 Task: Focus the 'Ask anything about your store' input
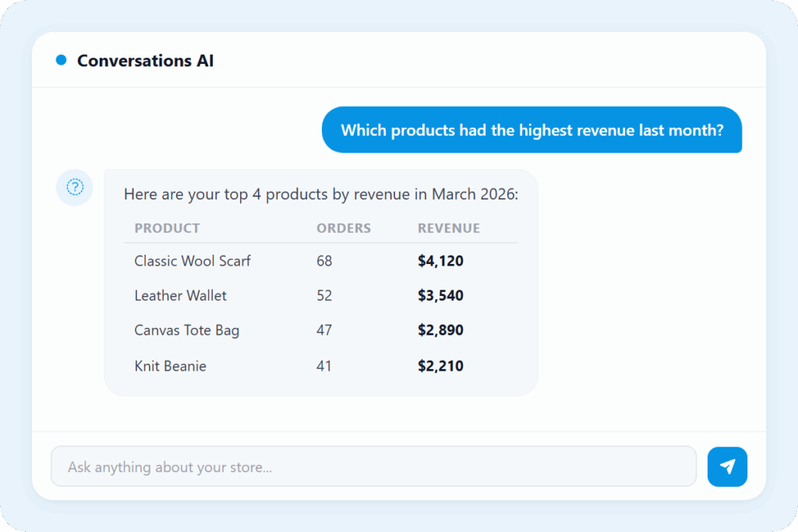(373, 467)
